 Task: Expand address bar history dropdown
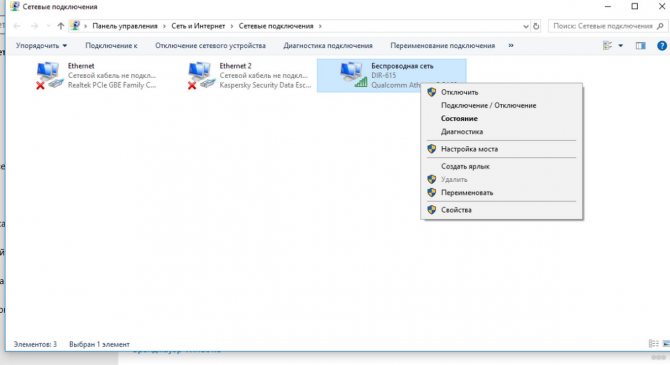click(526, 26)
